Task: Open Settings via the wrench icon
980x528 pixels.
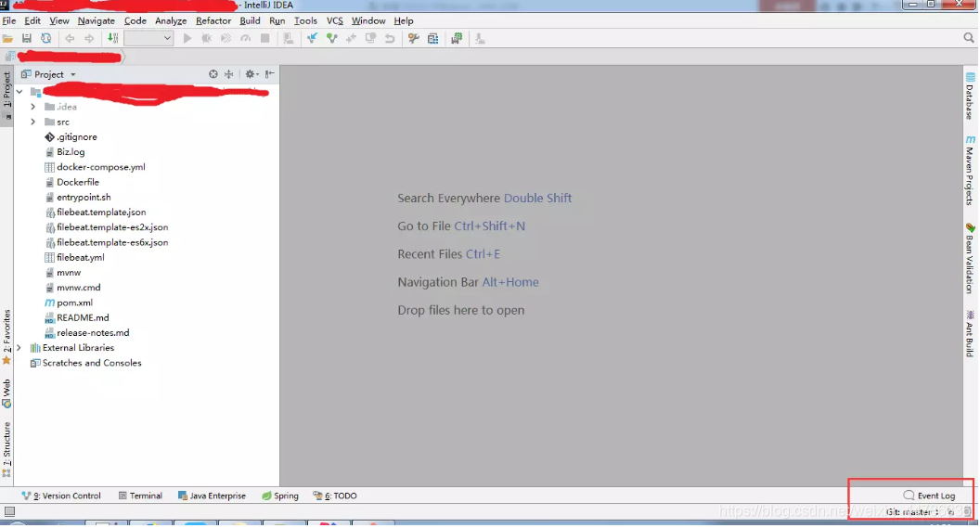Action: point(413,39)
